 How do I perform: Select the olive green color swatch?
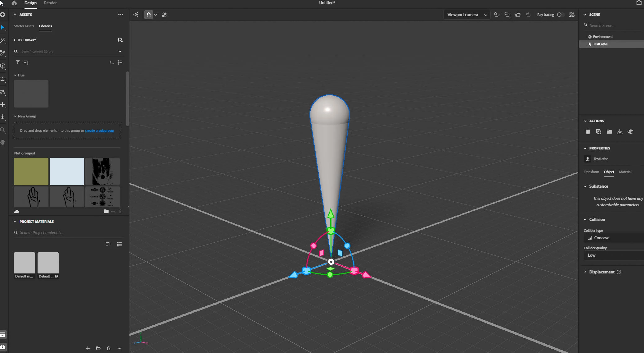tap(31, 172)
